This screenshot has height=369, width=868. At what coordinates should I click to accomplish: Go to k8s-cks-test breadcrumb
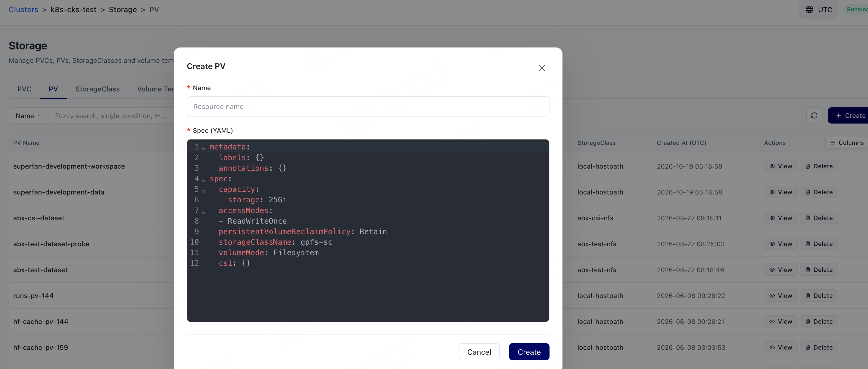point(73,9)
